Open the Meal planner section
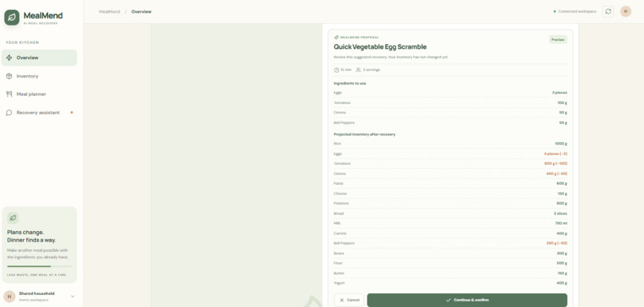Viewport: 644px width, 307px height. (39, 94)
